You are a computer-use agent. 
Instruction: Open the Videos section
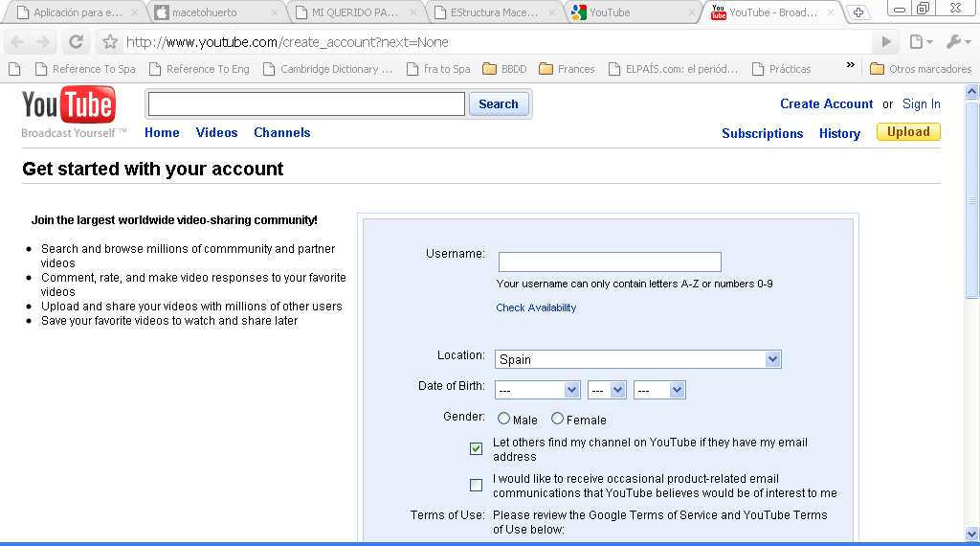pyautogui.click(x=217, y=132)
